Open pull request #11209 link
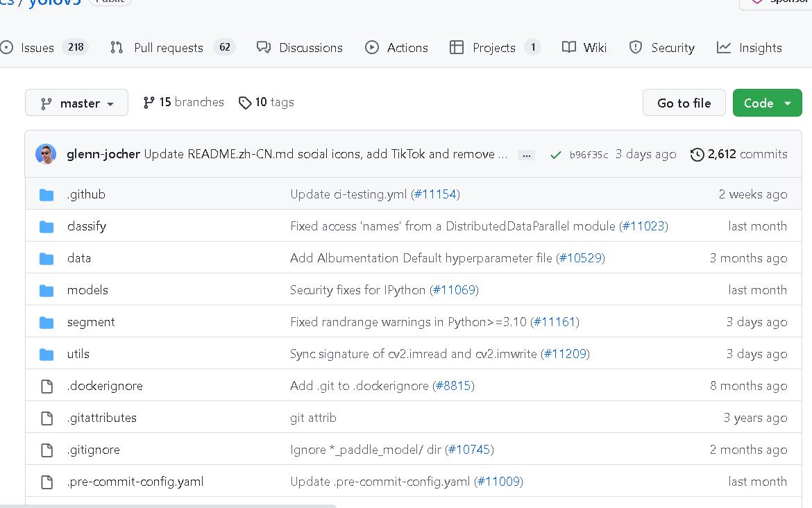Viewport: 812px width, 508px height. pyautogui.click(x=565, y=354)
